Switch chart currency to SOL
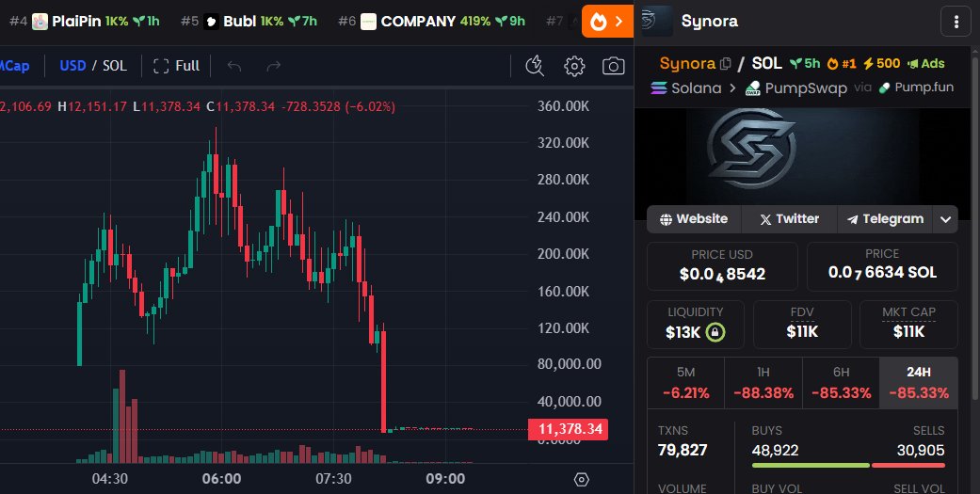The width and height of the screenshot is (980, 494). point(115,66)
